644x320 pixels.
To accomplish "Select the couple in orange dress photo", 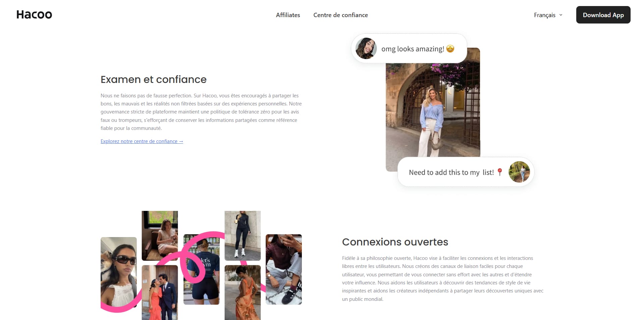I will tap(160, 292).
